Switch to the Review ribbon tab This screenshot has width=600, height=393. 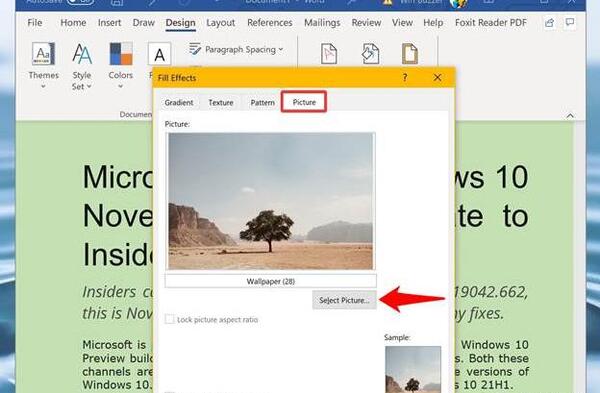(366, 23)
